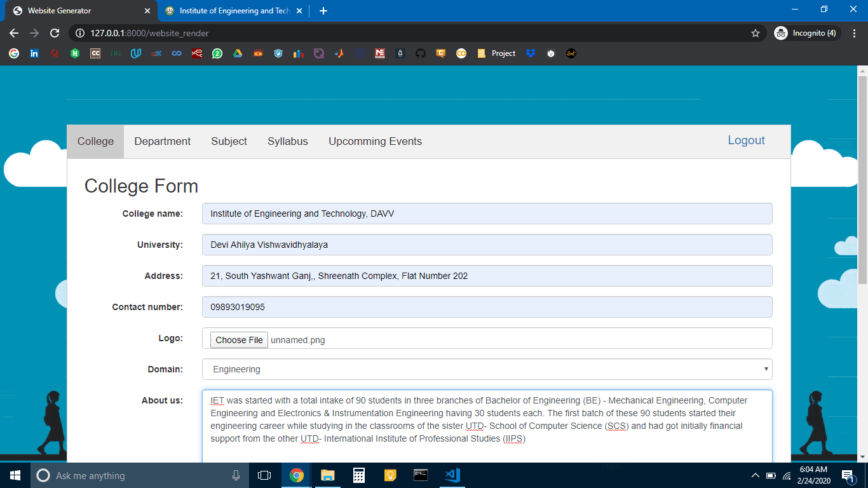Open the Action Center notifications icon
868x488 pixels.
(x=848, y=475)
